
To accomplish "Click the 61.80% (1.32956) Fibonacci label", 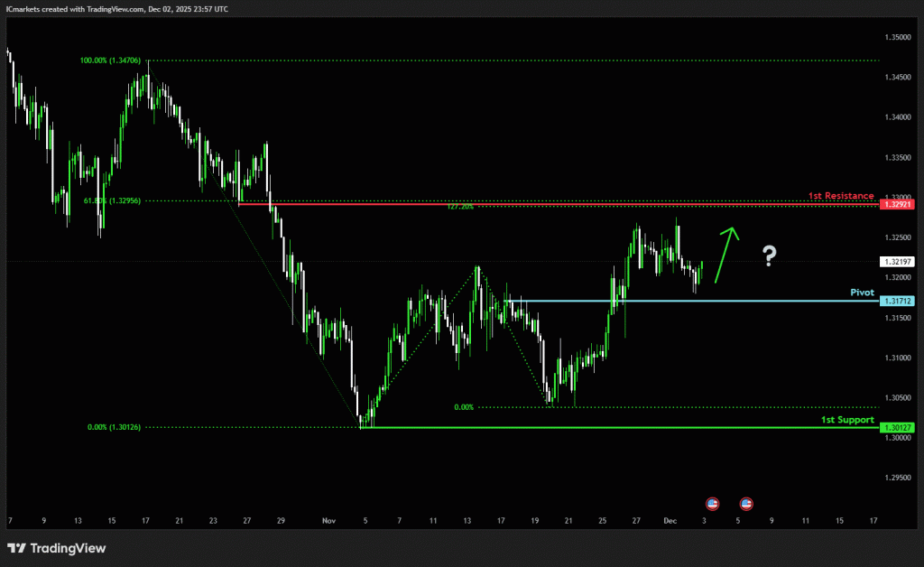I will click(112, 201).
